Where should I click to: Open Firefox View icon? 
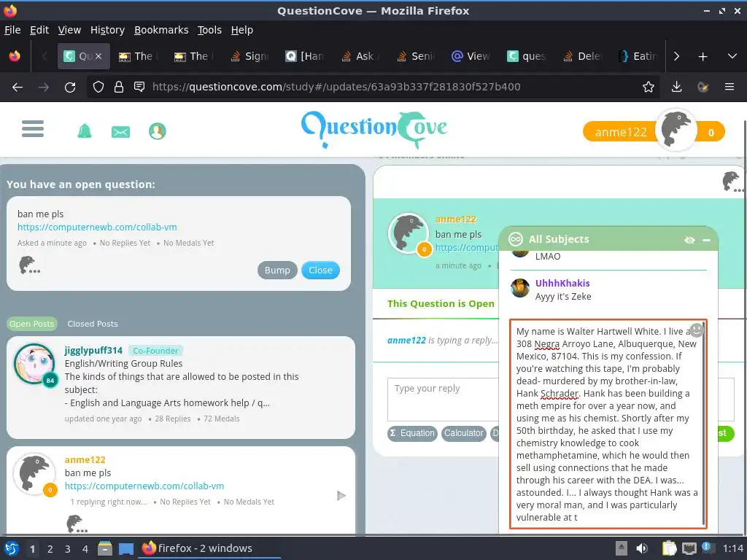15,56
